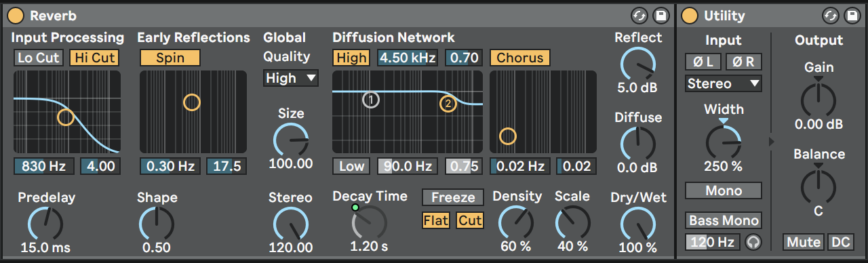
Task: Click the 0.00 dB gain value text
Action: (x=819, y=125)
